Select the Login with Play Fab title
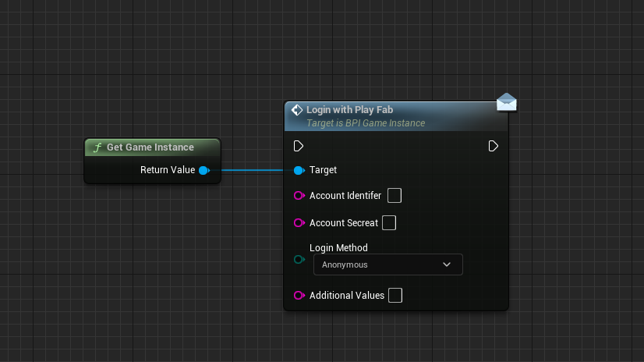The height and width of the screenshot is (362, 644). 349,110
